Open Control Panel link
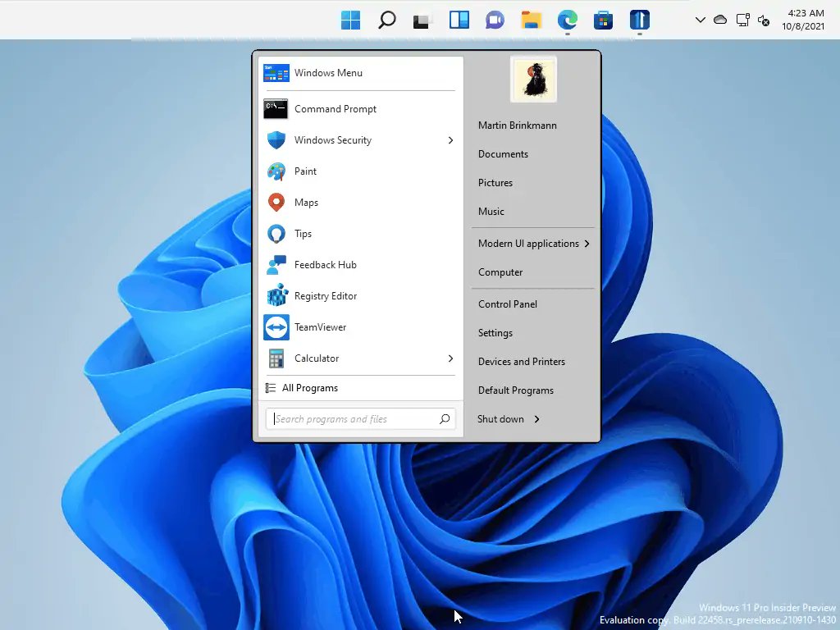The height and width of the screenshot is (630, 840). 507,304
